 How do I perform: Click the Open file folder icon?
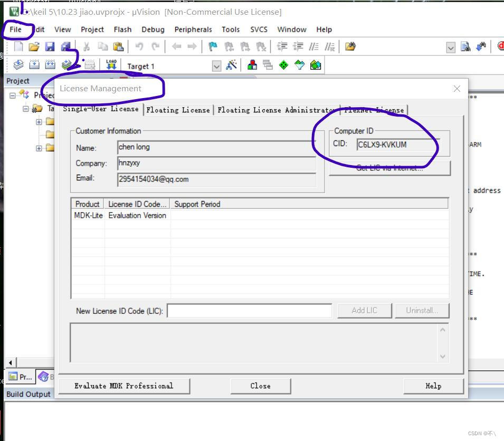[x=34, y=46]
